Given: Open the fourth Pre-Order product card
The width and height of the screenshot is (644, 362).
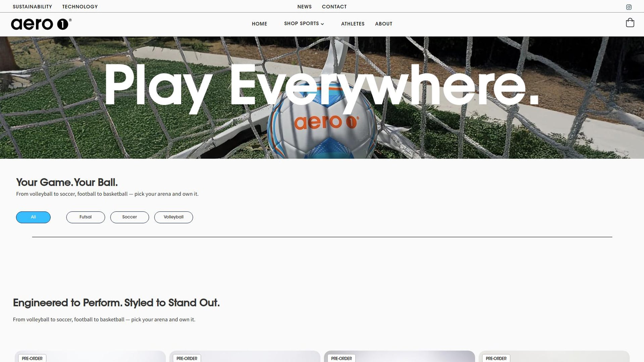Looking at the screenshot, I should point(554,356).
